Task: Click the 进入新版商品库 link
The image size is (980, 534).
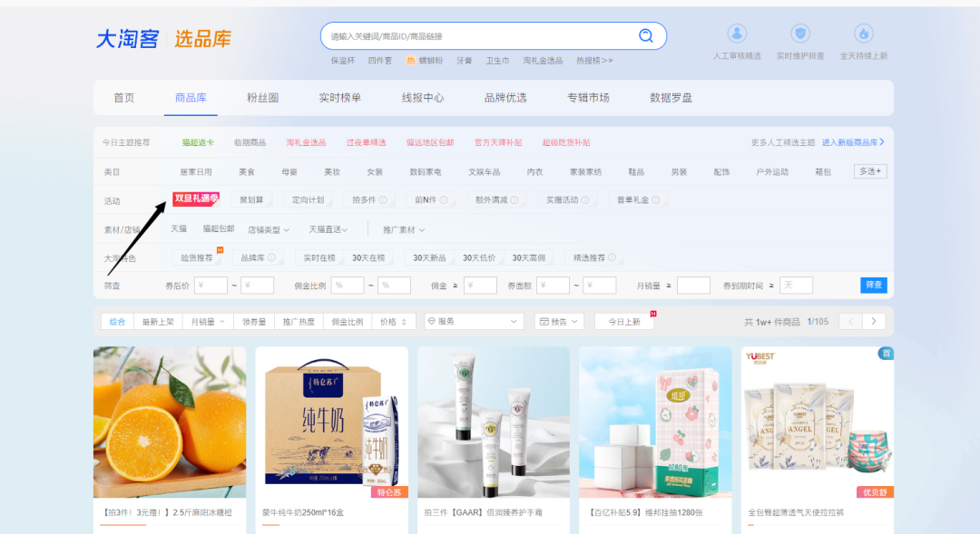Action: pos(853,142)
